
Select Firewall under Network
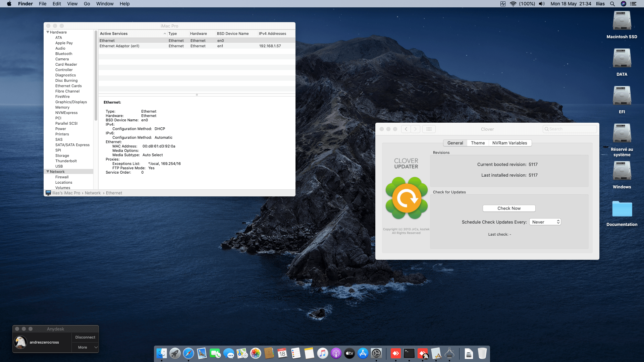tap(62, 177)
